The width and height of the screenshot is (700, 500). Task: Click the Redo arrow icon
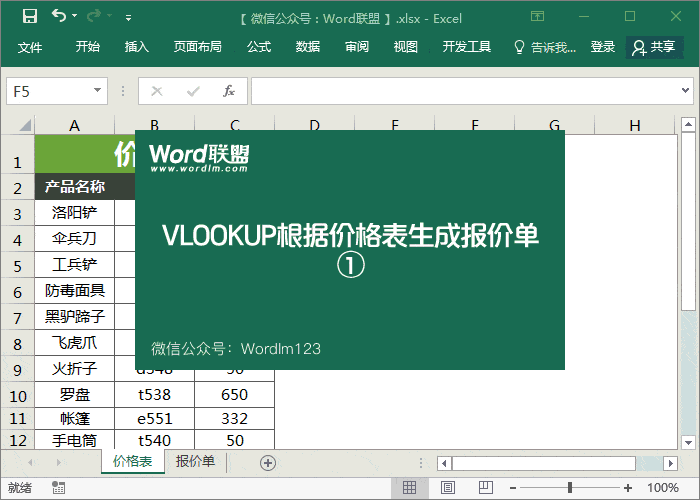tap(94, 16)
